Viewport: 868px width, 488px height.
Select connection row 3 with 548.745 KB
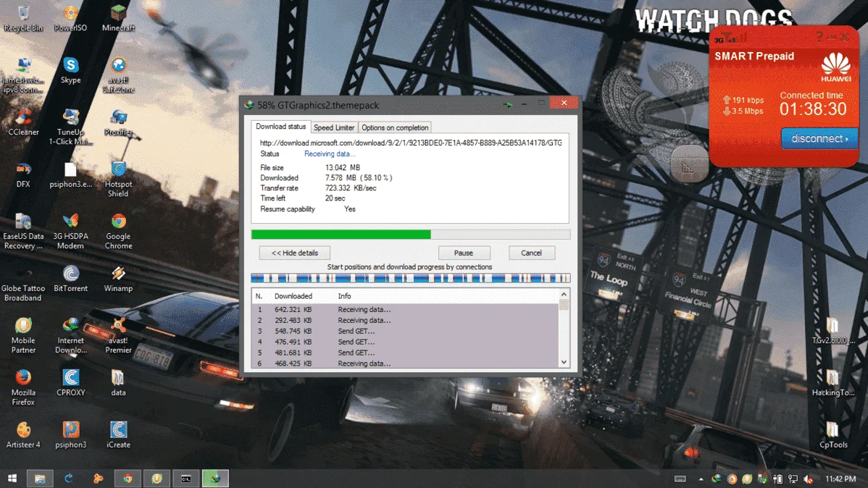[405, 331]
